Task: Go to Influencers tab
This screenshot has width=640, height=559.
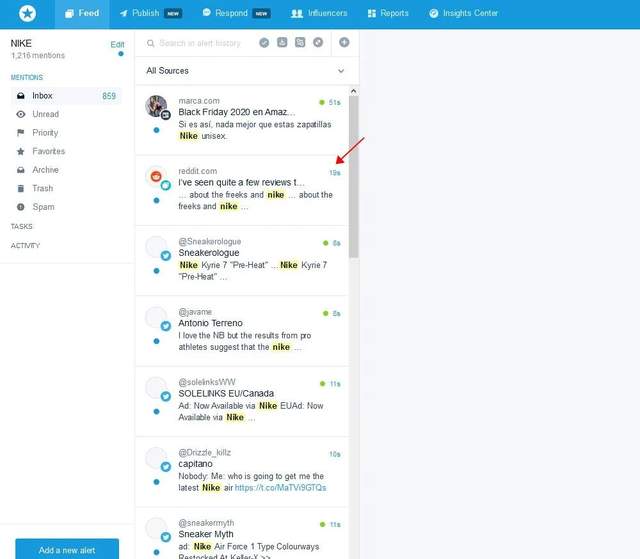Action: point(319,13)
